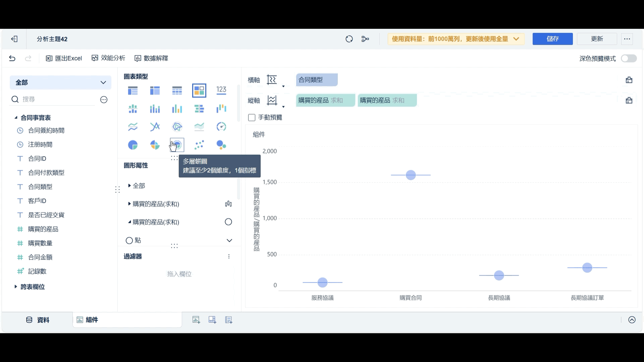Select the 123 KPI indicator card
The height and width of the screenshot is (362, 644).
tap(221, 90)
